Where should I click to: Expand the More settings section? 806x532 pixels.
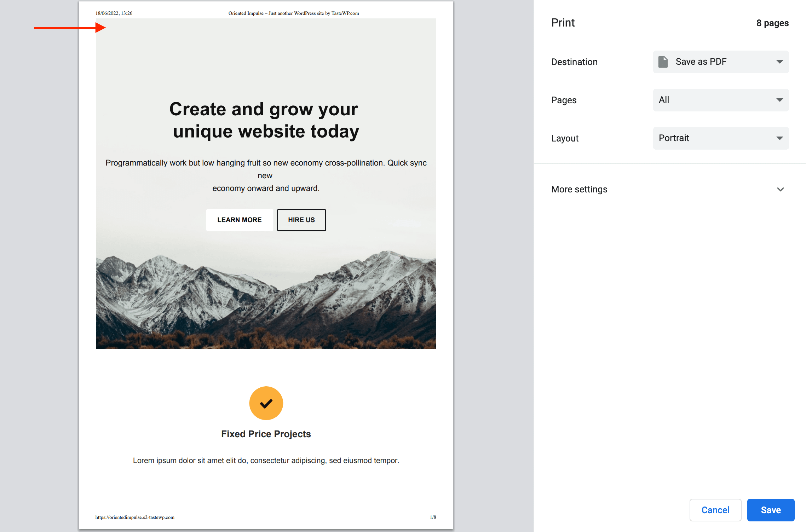(x=579, y=189)
